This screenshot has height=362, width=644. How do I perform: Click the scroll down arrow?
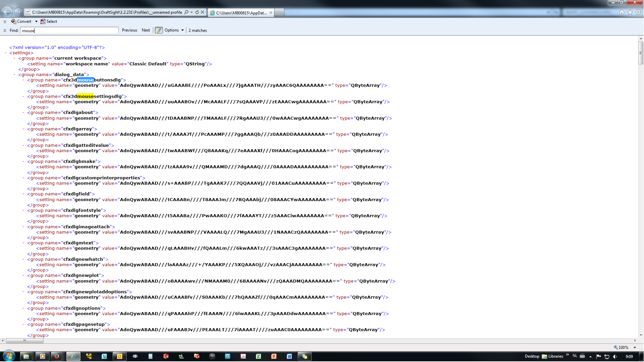pos(641,335)
